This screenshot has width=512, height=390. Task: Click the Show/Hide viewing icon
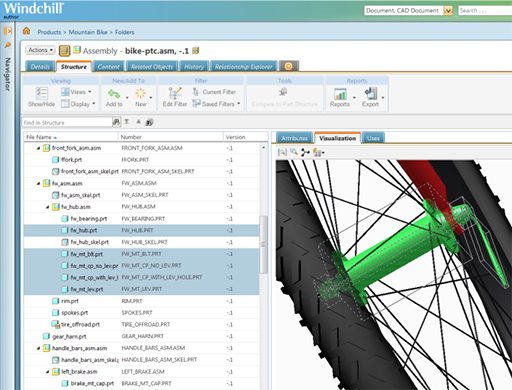42,93
